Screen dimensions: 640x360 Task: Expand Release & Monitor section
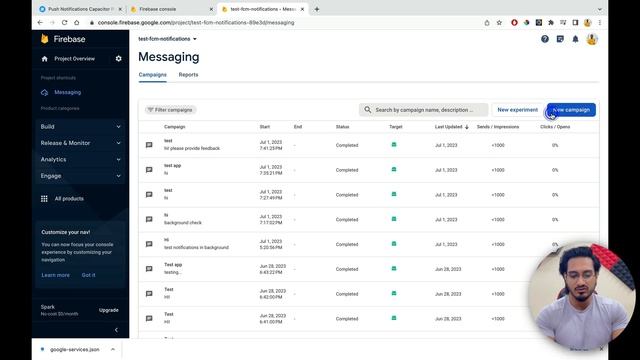[80, 143]
